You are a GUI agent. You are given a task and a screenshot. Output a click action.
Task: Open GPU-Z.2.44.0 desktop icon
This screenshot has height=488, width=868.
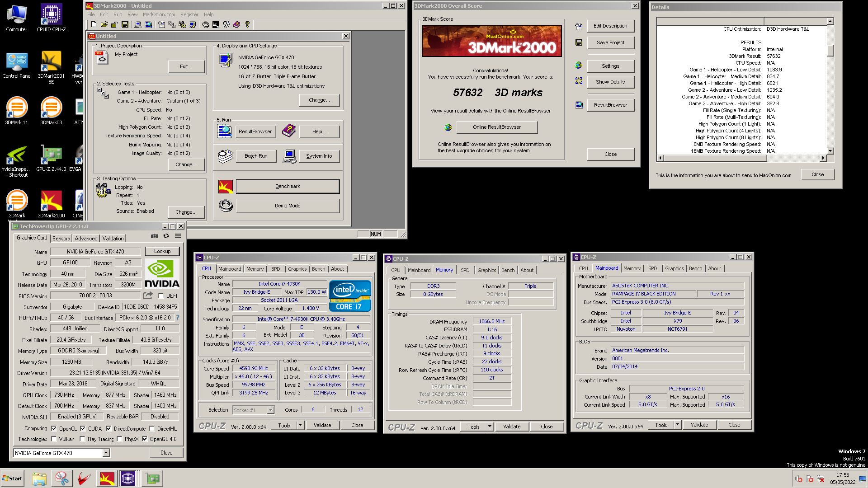[51, 158]
